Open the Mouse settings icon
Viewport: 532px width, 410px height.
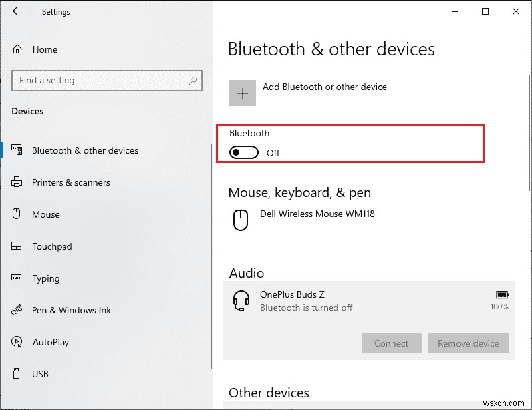(17, 214)
